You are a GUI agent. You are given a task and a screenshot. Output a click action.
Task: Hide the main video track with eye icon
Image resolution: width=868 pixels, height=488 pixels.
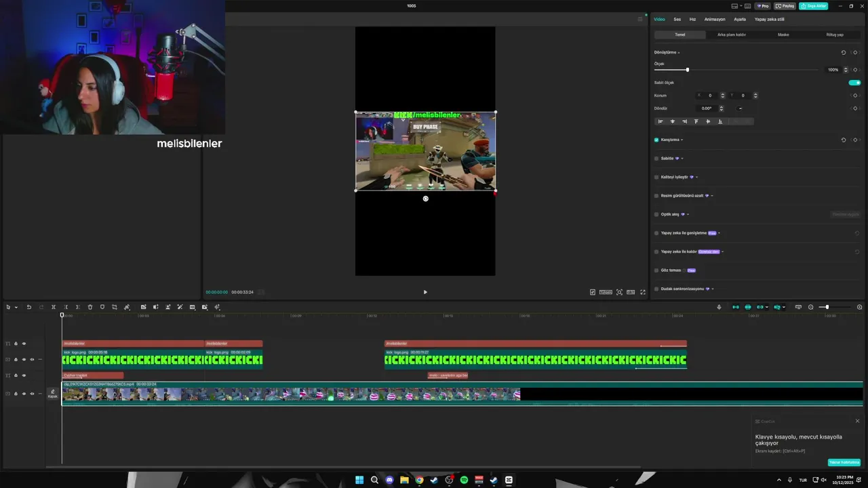[x=24, y=394]
